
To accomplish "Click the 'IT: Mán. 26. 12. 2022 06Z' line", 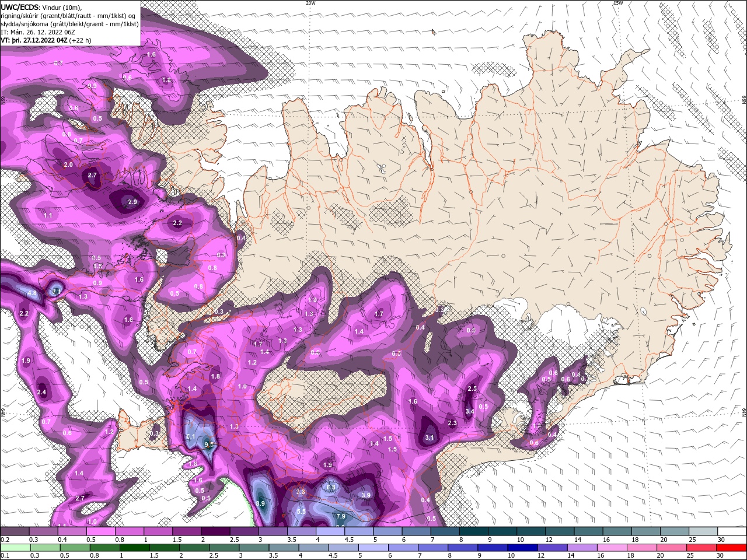I will pos(39,32).
